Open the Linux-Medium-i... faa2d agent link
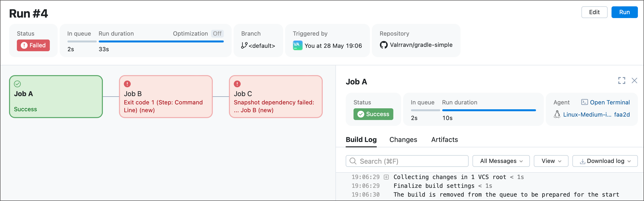Viewport: 644px width, 201px height. tap(596, 115)
